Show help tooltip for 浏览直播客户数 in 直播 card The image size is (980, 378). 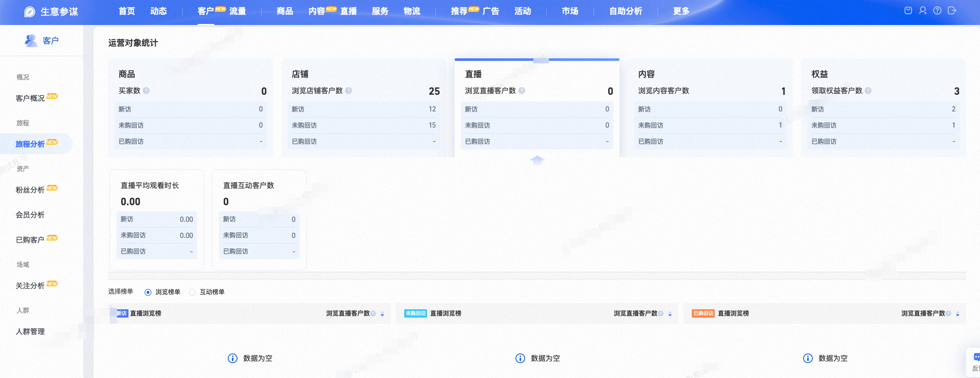tap(522, 91)
